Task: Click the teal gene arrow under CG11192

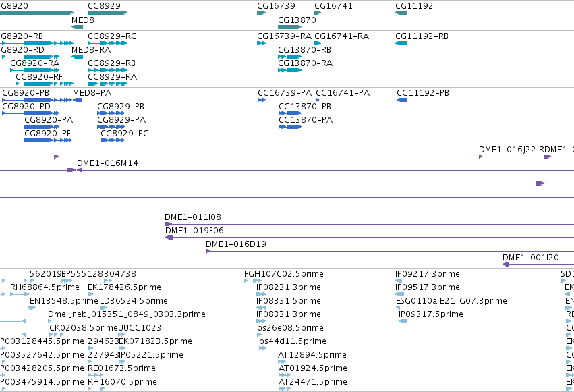Action: tap(401, 13)
